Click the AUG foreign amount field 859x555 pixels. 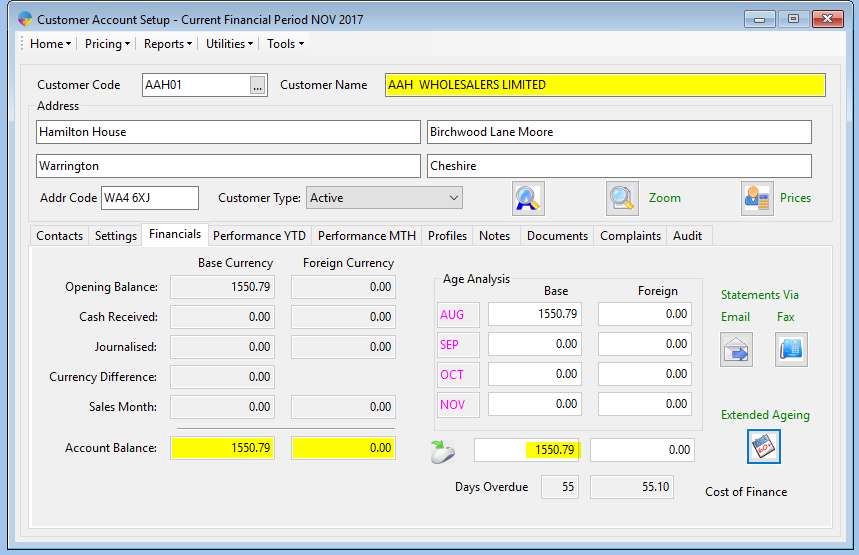point(645,314)
